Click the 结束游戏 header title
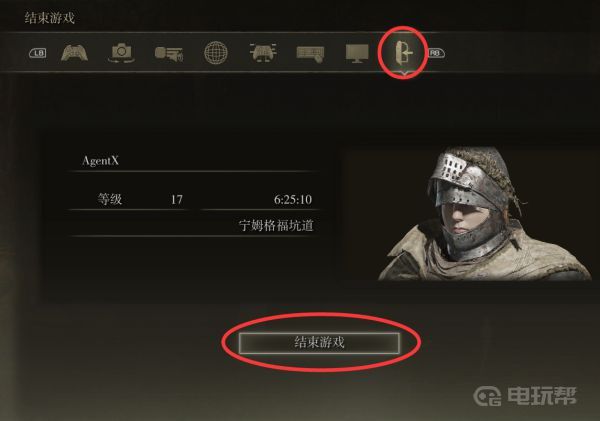Screen dimensions: 600x421 (50, 18)
